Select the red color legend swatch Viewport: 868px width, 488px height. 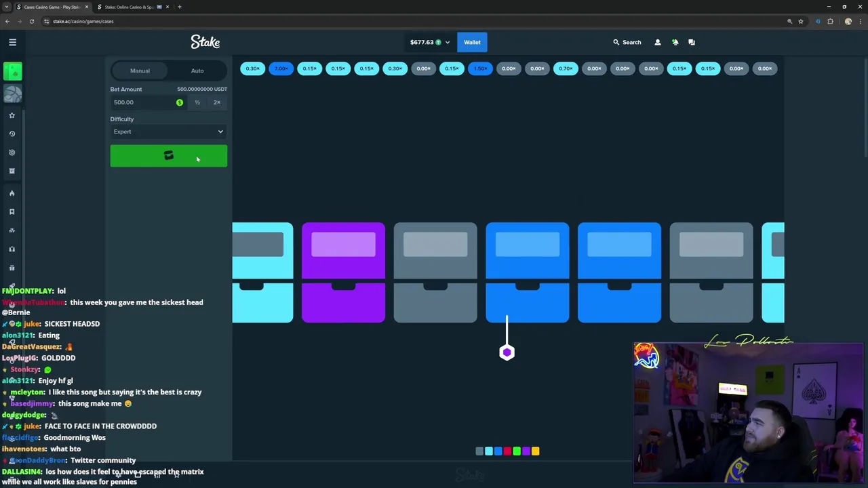tap(507, 451)
